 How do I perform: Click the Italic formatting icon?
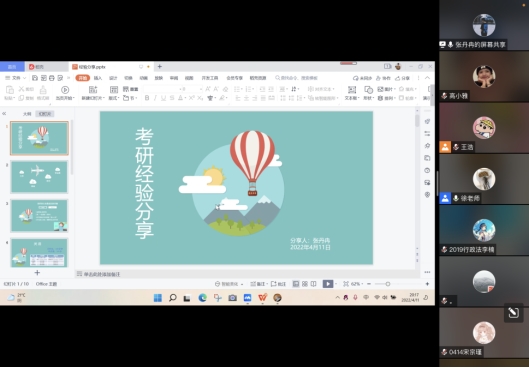click(155, 98)
